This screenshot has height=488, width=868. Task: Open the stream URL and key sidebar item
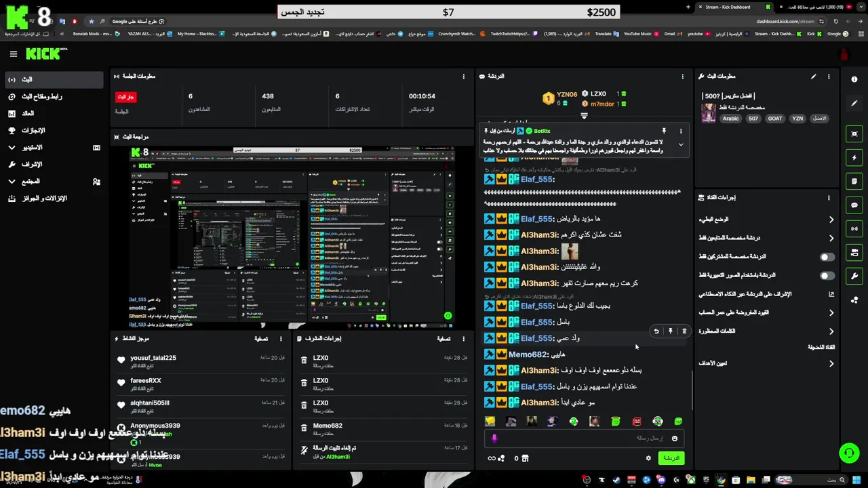54,96
